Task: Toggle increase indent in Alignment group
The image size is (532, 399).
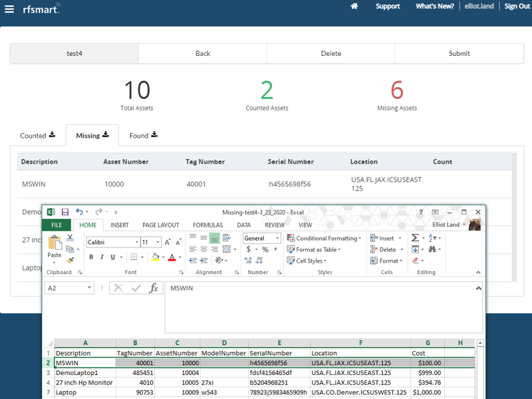Action: pyautogui.click(x=204, y=261)
